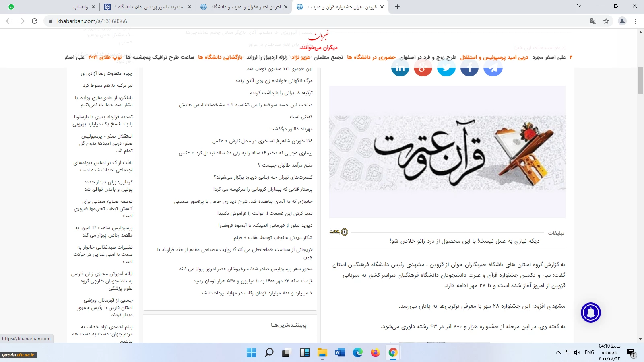This screenshot has height=362, width=644.
Task: Open the پربیننده‌ترین‌ها section heading
Action: 289,325
